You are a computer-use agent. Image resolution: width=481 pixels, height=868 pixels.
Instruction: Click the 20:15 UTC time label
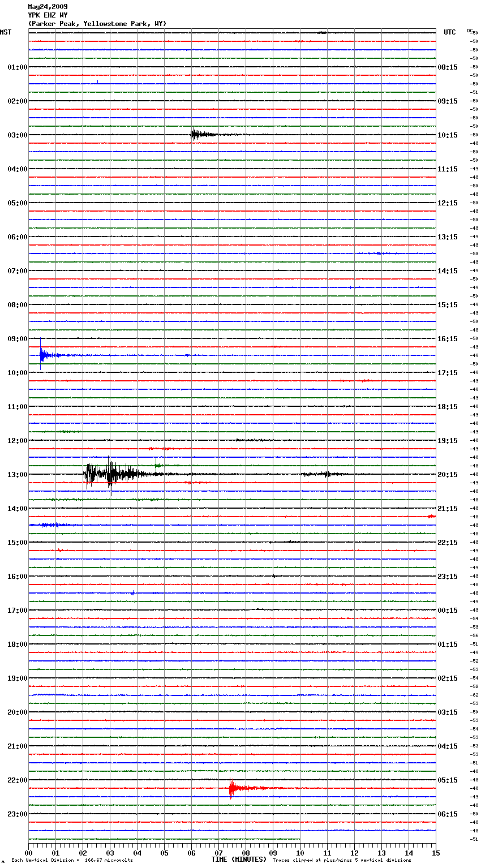click(448, 475)
